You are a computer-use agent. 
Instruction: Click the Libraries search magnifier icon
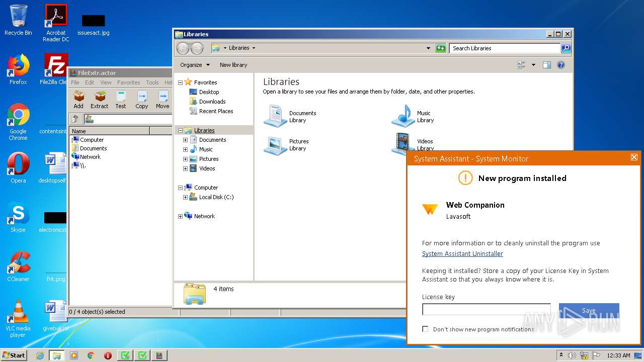[x=566, y=48]
